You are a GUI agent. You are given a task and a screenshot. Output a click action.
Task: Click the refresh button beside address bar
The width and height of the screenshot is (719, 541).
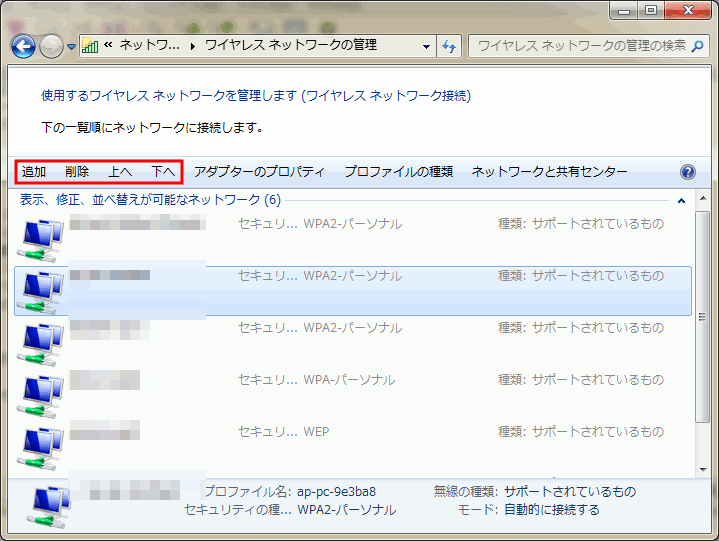click(x=450, y=46)
